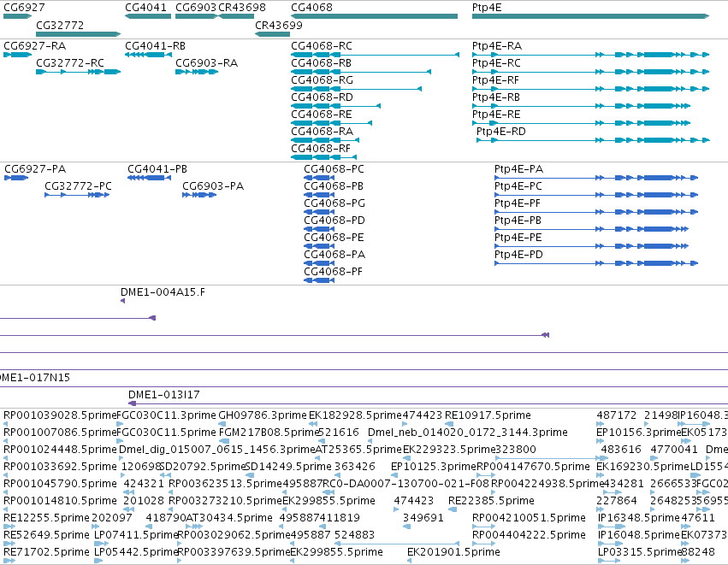Click protein Ptp4E-PC

tap(596, 195)
